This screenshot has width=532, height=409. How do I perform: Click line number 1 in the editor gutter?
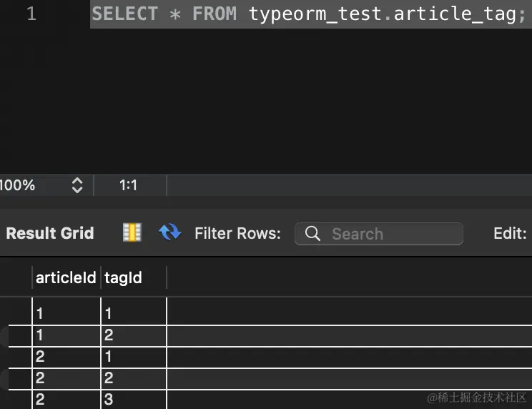(x=31, y=14)
